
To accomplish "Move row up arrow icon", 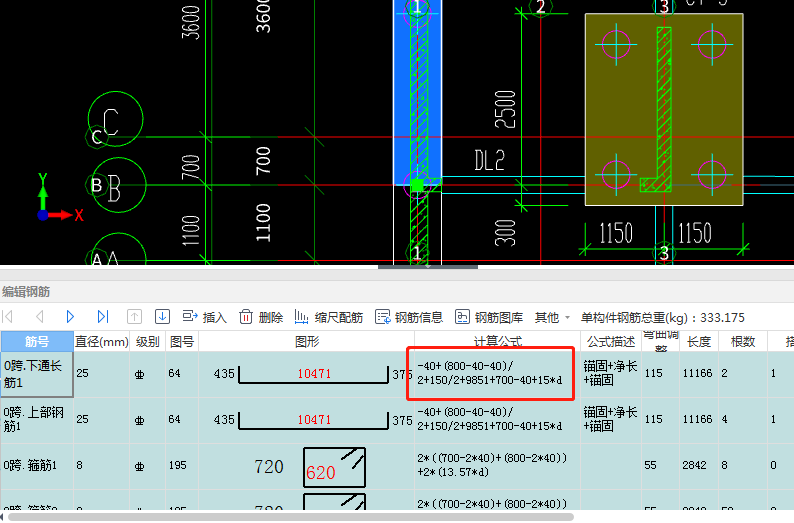I will pos(134,317).
